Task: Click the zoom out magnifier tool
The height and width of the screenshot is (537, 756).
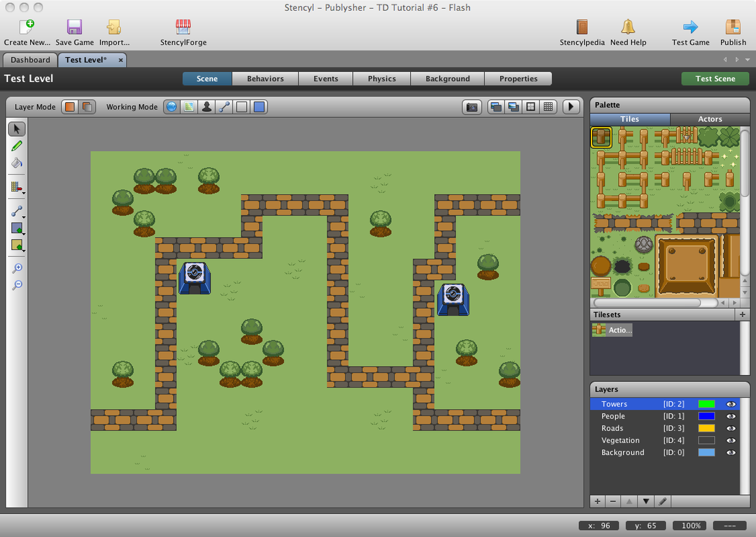Action: (x=17, y=285)
